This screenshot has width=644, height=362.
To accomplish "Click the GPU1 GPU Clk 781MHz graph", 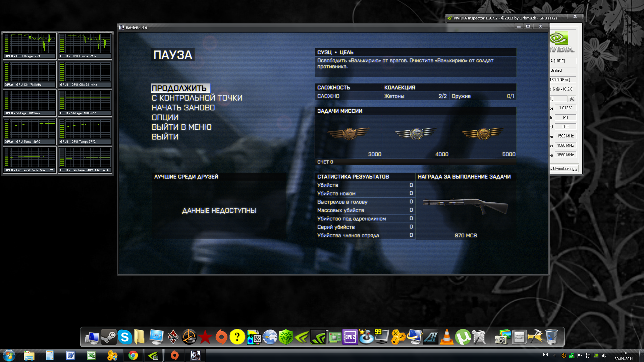I will pyautogui.click(x=85, y=74).
